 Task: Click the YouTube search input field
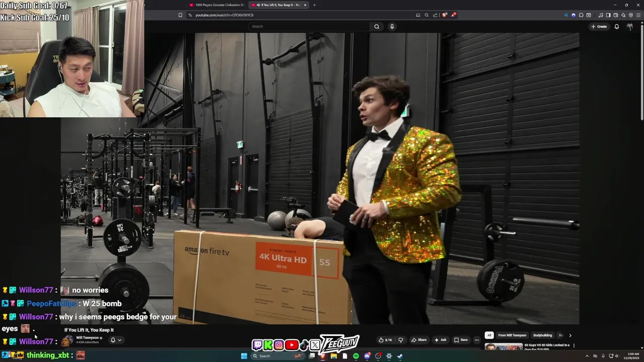pyautogui.click(x=309, y=27)
